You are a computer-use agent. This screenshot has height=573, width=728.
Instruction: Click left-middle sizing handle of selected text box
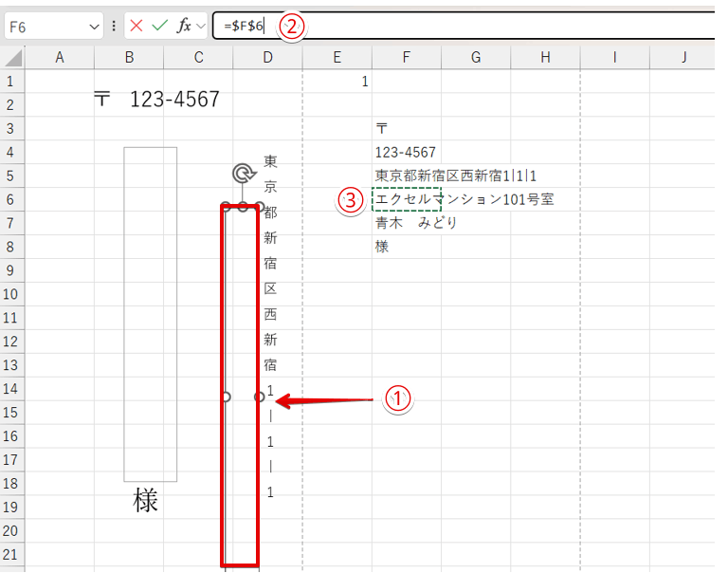pos(226,397)
